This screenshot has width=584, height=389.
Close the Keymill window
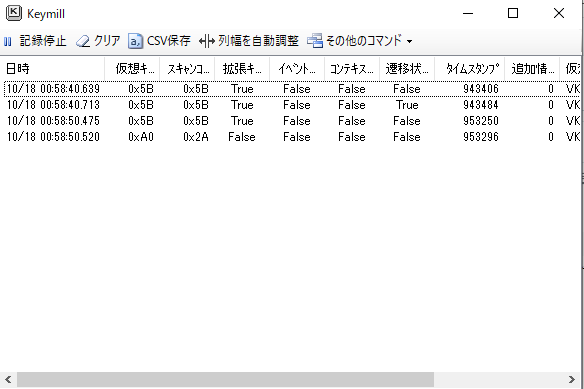click(x=559, y=13)
